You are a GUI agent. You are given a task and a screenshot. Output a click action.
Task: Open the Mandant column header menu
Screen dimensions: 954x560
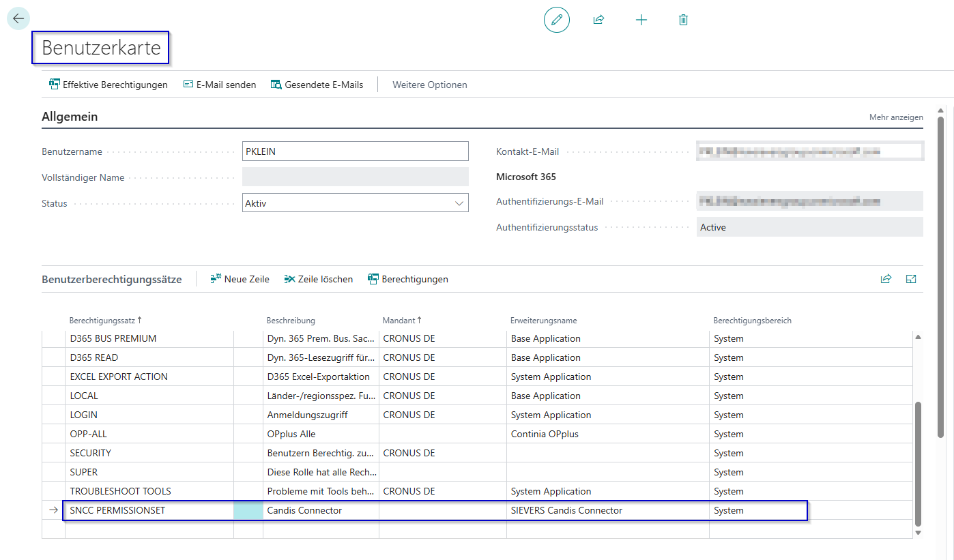[x=399, y=320]
